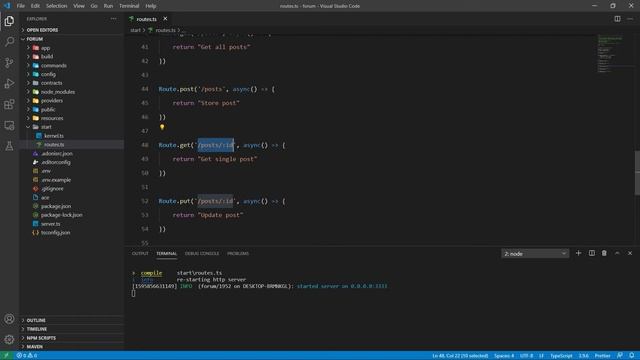
Task: Open tsconfig.json file
Action: (x=55, y=233)
